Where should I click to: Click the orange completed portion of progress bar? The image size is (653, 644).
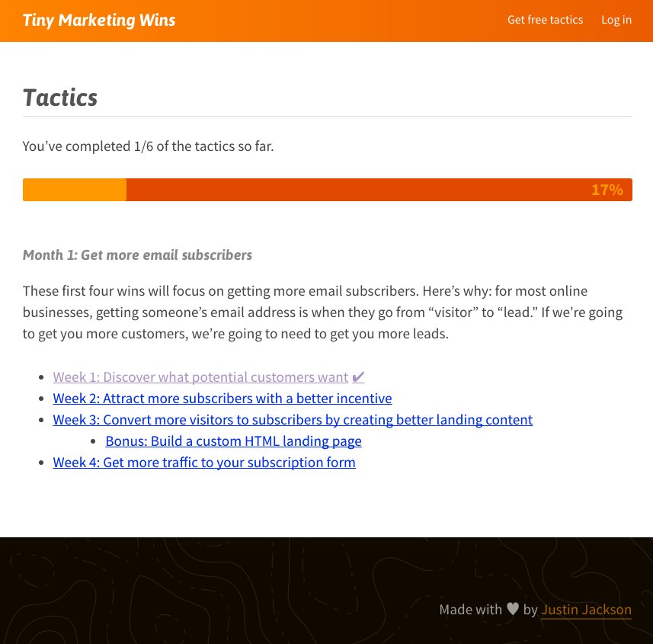coord(75,190)
